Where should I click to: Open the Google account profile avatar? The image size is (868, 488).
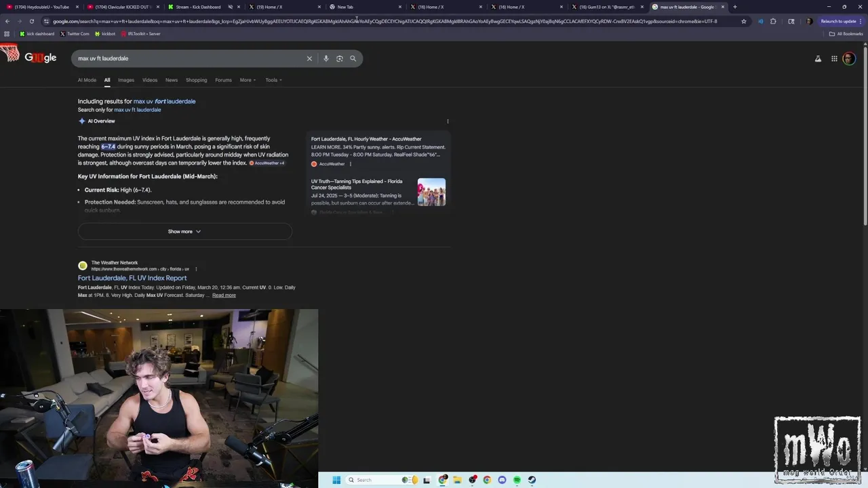click(x=849, y=59)
